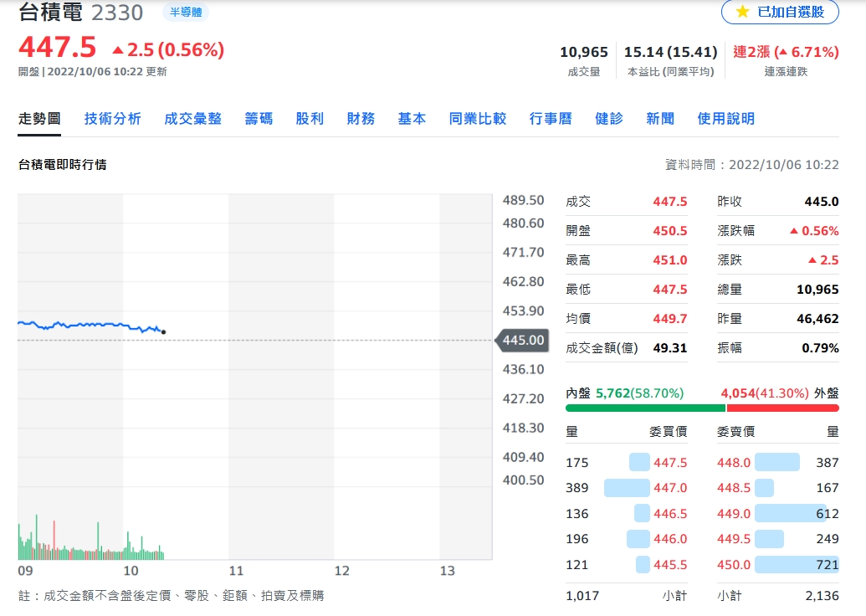
Task: Click the 400.50 bottom axis label
Action: pyautogui.click(x=523, y=480)
